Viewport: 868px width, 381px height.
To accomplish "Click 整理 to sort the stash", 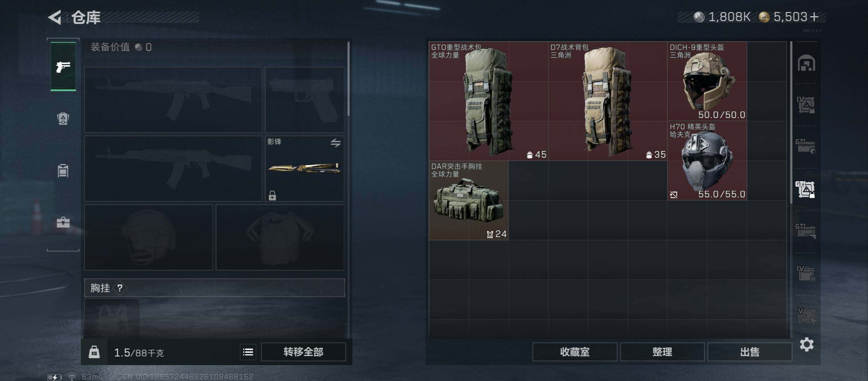I will tap(662, 352).
